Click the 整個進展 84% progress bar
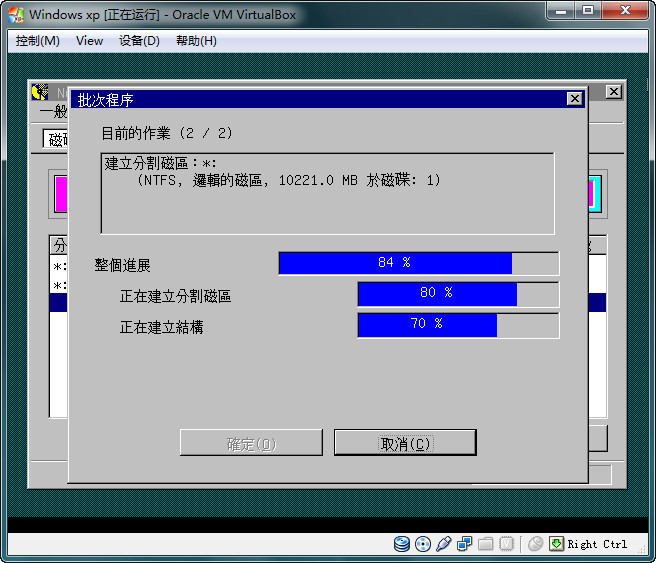The width and height of the screenshot is (656, 563). tap(418, 263)
